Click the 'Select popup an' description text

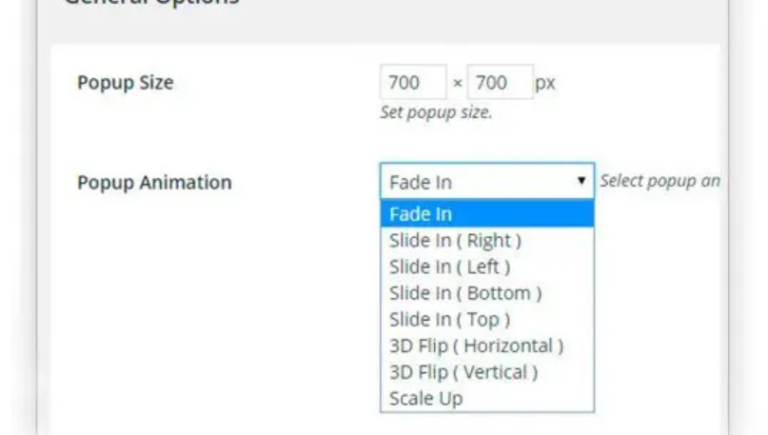coord(660,182)
